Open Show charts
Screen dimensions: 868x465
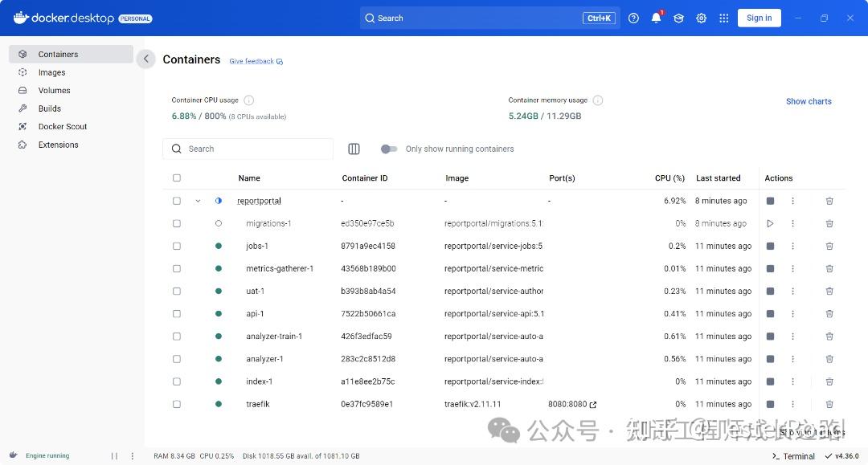click(808, 101)
